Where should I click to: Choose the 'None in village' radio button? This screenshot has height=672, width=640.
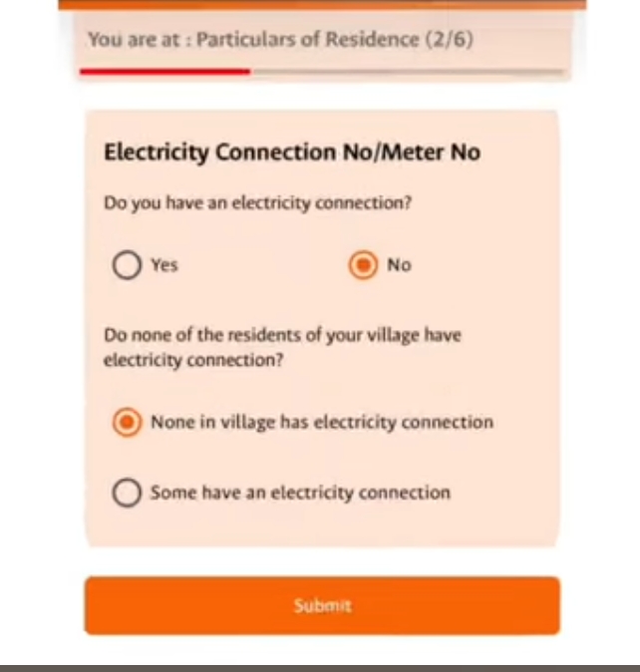click(127, 423)
